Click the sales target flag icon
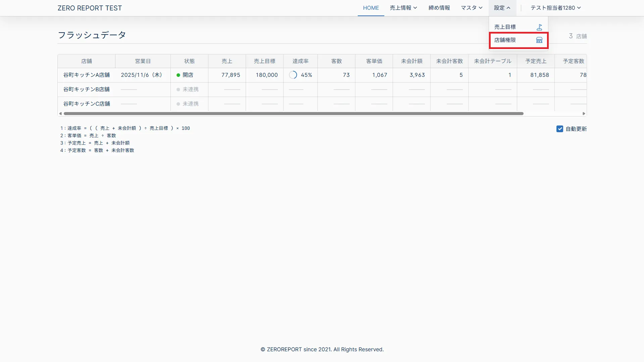The height and width of the screenshot is (362, 644). tap(539, 27)
